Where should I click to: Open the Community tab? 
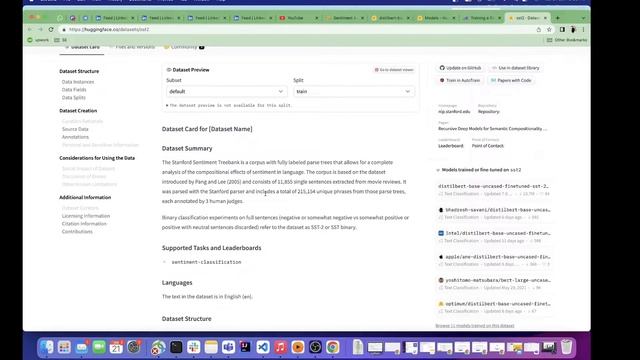[x=184, y=47]
